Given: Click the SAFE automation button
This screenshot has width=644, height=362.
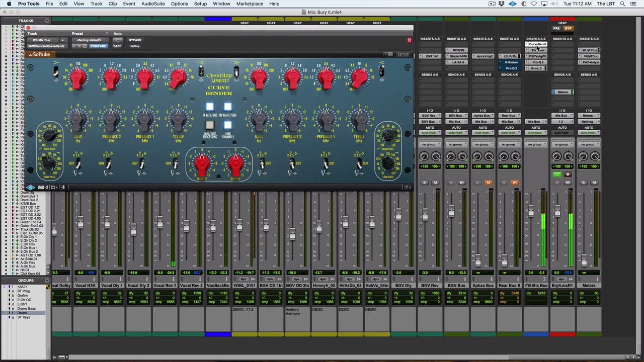Looking at the screenshot, I should point(117,46).
